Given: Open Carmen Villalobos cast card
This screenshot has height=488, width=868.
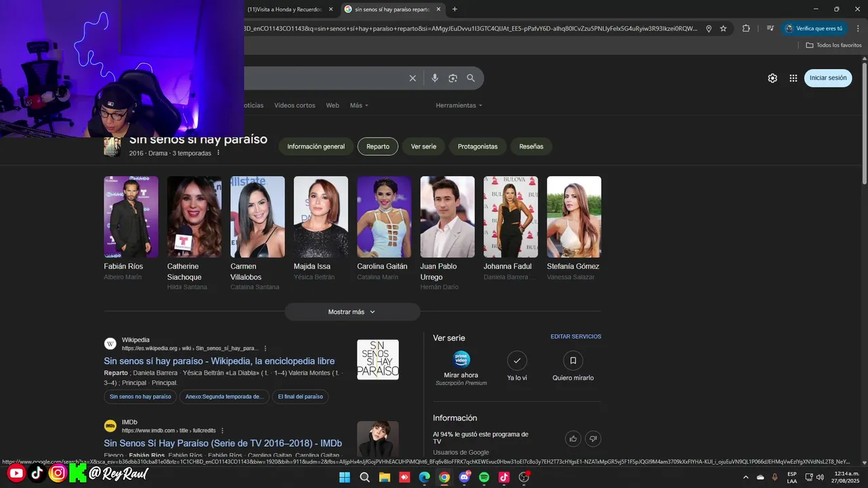Looking at the screenshot, I should coord(258,234).
